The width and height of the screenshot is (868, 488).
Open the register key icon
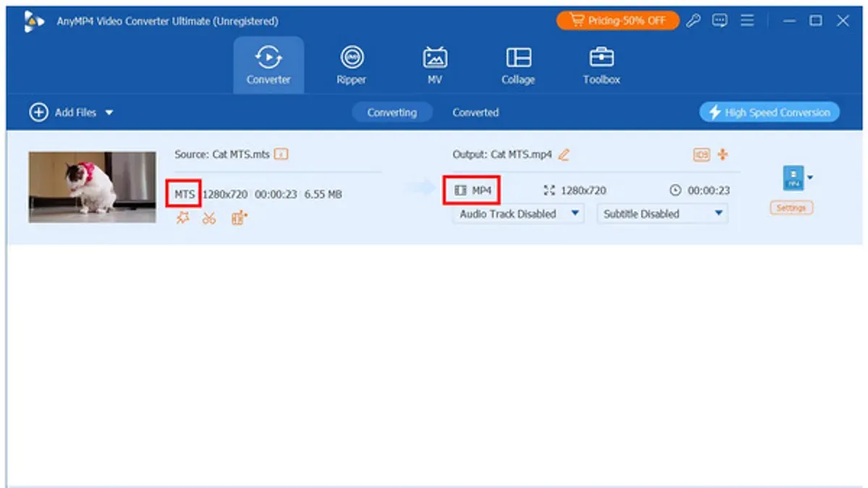pyautogui.click(x=693, y=21)
